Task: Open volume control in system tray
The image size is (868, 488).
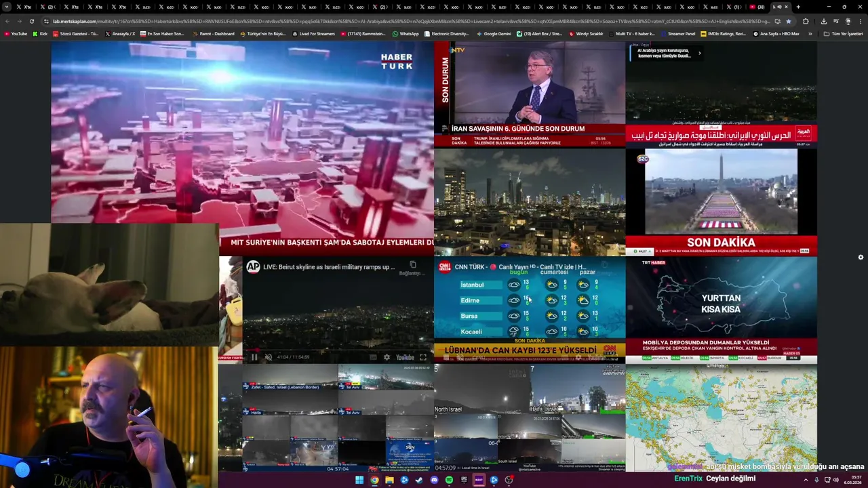Action: (835, 480)
